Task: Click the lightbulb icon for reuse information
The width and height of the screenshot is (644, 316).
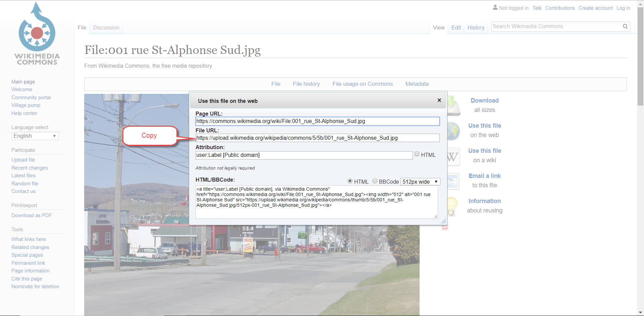Action: (452, 206)
